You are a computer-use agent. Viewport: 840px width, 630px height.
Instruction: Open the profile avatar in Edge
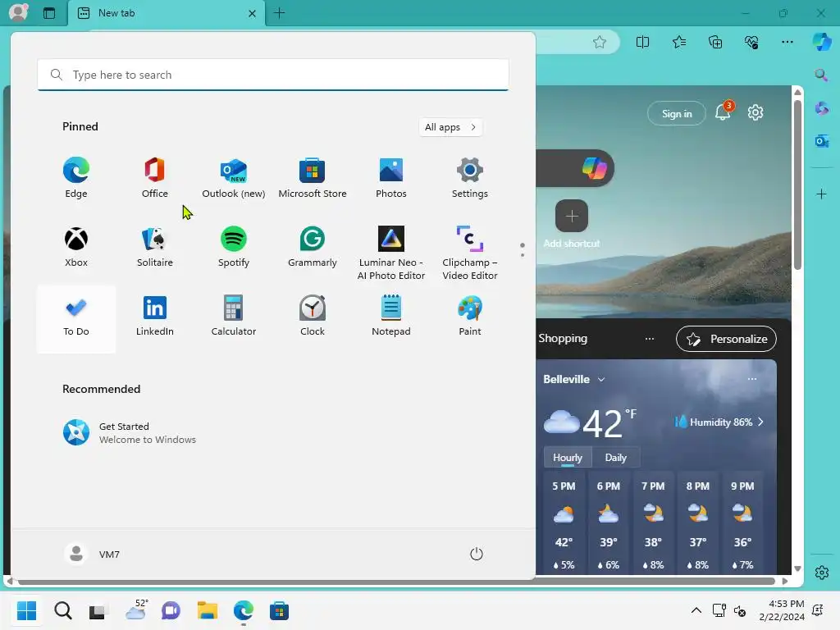click(x=18, y=12)
